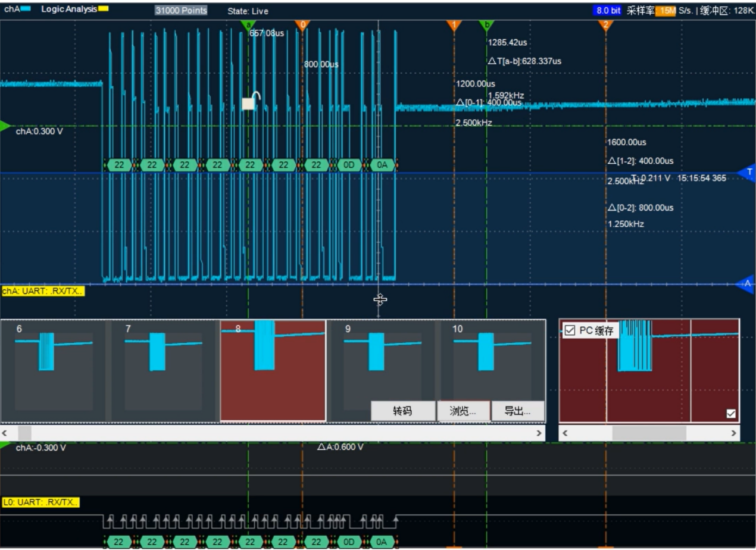Click the blue trigger level T marker
The image size is (756, 550).
coord(748,172)
